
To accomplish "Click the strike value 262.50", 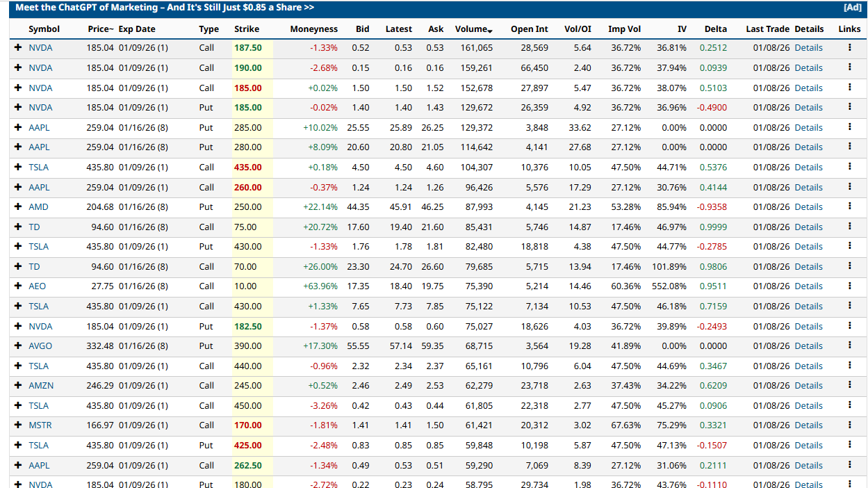I will [x=248, y=466].
